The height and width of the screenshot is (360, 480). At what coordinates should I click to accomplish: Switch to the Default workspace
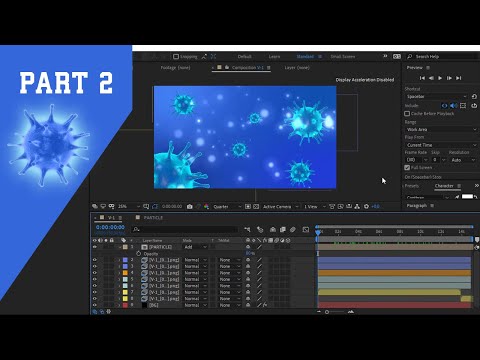click(x=244, y=57)
